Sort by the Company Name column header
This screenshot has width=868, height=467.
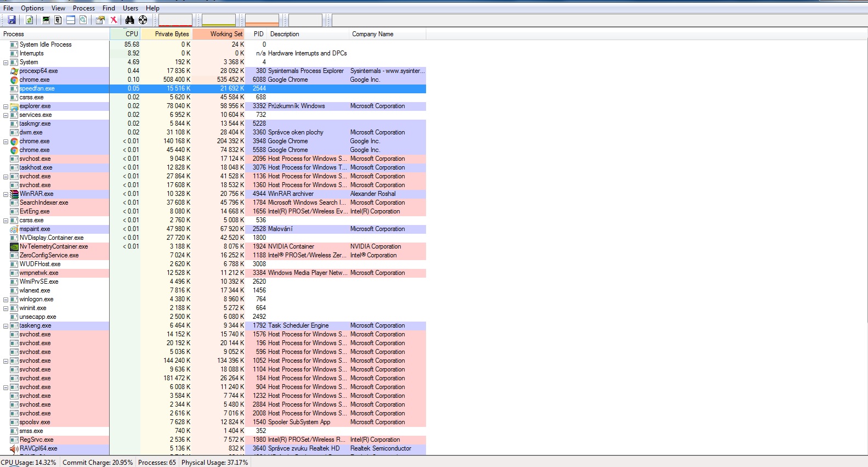tap(387, 34)
